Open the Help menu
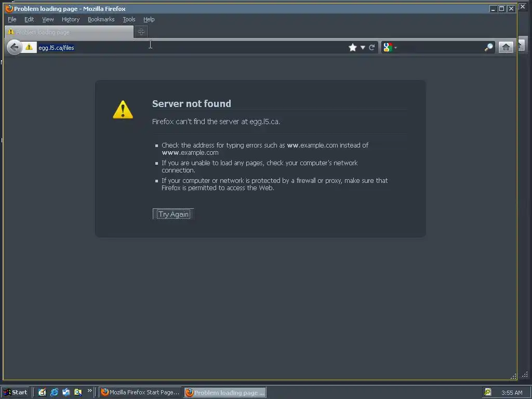Viewport: 532px width, 399px height. pos(149,19)
